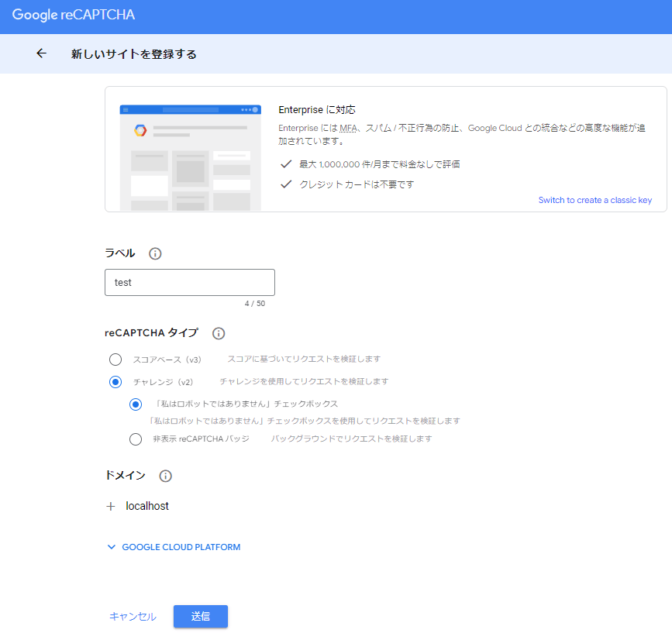Submit the form with 送信 button
The height and width of the screenshot is (640, 672).
pos(201,617)
